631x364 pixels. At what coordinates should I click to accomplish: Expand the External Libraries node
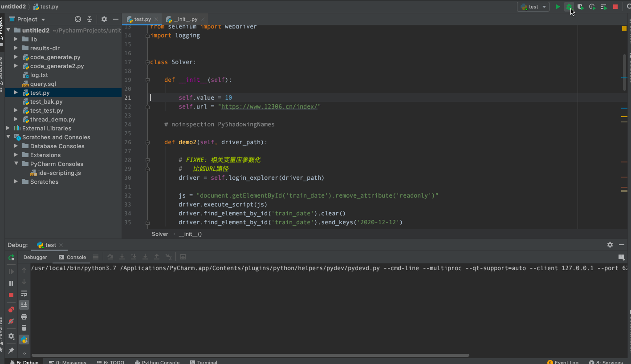[x=8, y=128]
